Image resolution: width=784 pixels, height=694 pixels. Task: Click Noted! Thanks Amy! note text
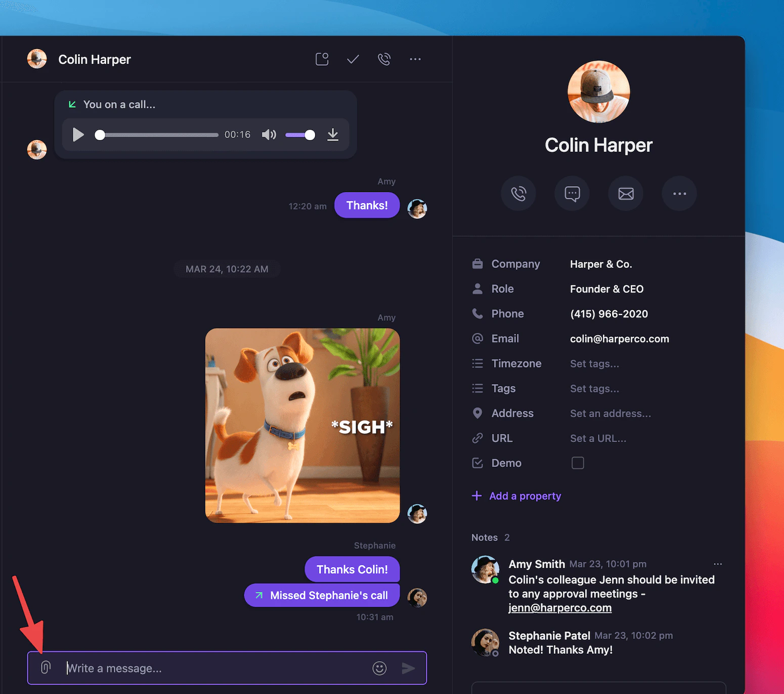coord(560,650)
